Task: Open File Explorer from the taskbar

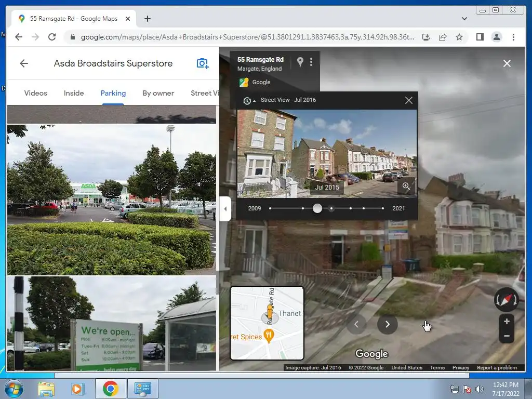Action: click(x=46, y=389)
